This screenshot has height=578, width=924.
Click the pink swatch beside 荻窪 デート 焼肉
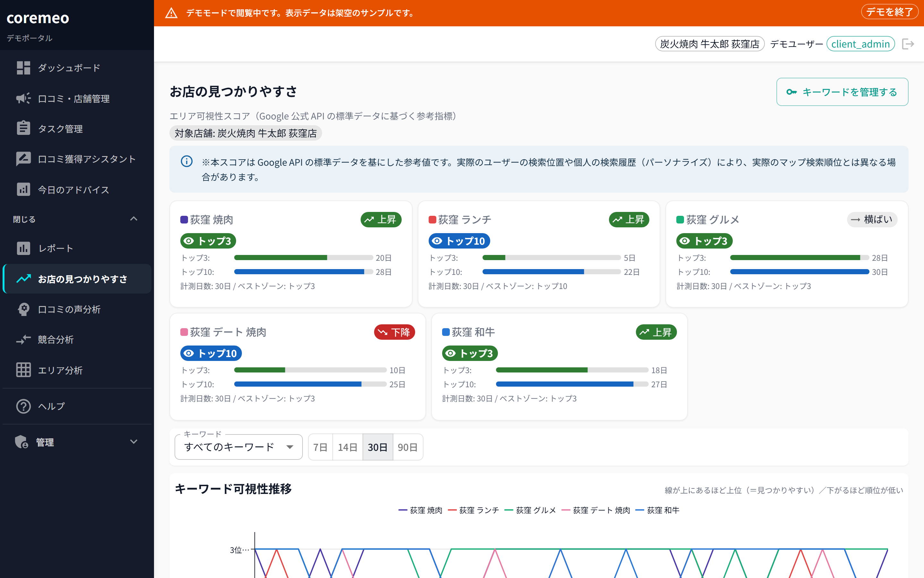[x=184, y=332]
